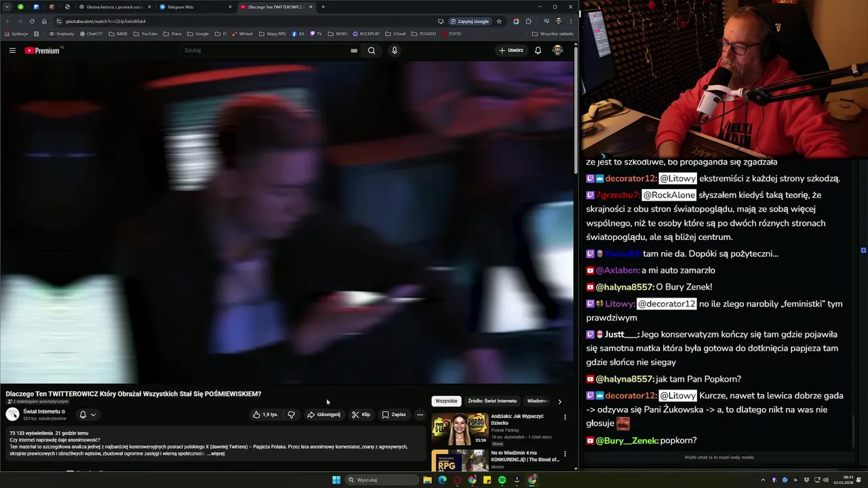Dislike the video with thumbs down

pos(292,414)
